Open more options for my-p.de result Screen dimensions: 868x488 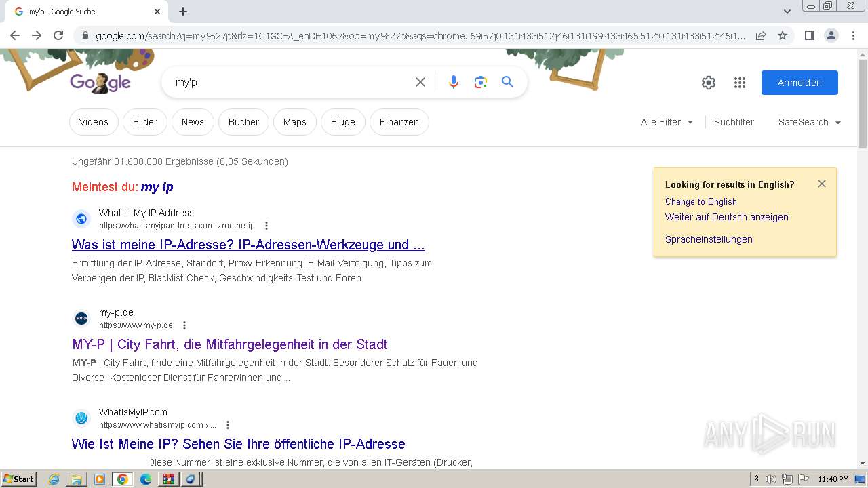coord(184,325)
